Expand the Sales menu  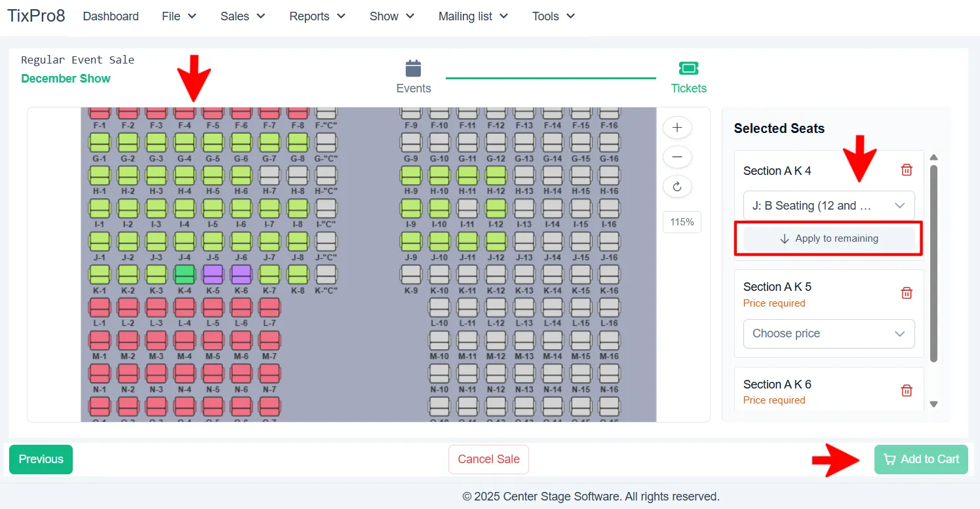click(243, 16)
